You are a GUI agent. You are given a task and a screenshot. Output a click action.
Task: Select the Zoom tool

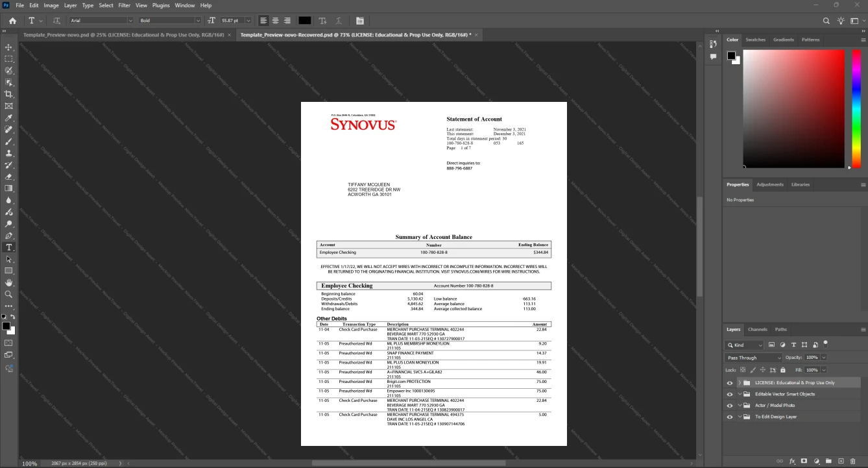click(9, 294)
